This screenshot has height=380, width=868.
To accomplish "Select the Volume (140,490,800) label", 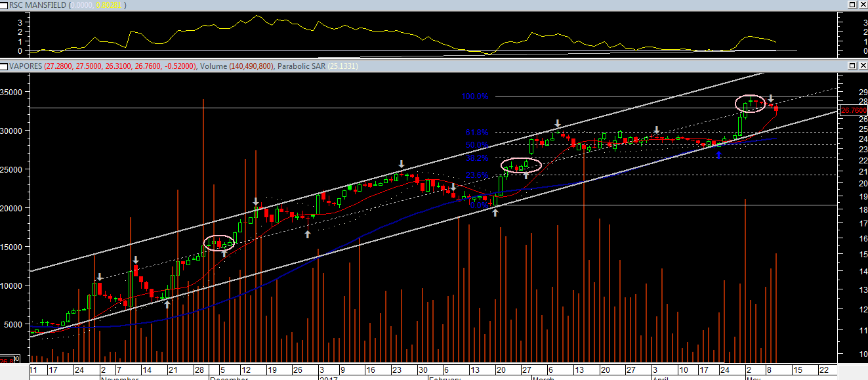I will (x=237, y=66).
